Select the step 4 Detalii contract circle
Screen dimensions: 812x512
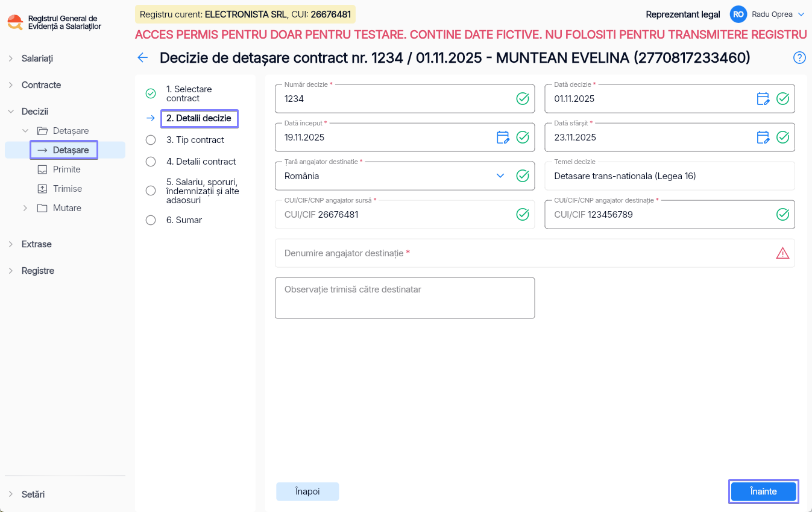tap(151, 162)
